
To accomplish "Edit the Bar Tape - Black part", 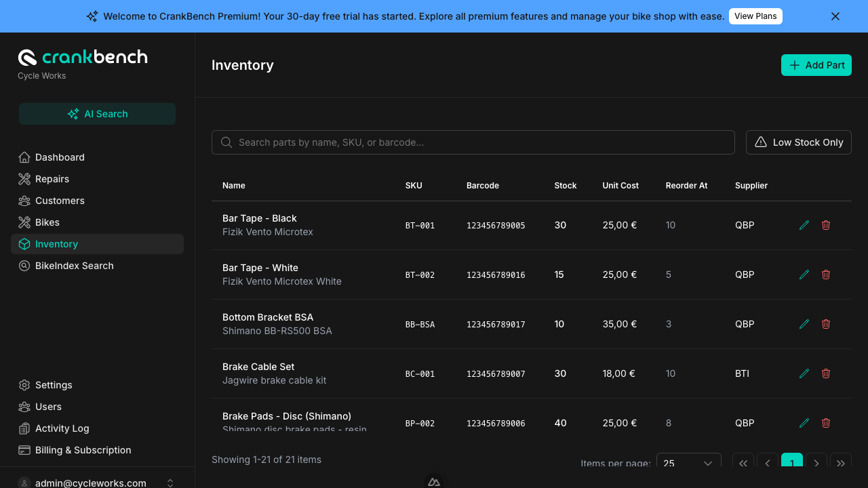I will [x=804, y=225].
